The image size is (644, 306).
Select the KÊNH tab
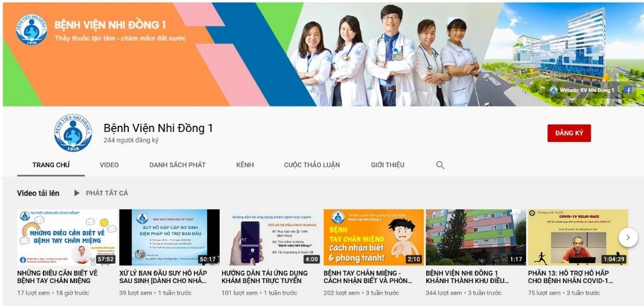(245, 165)
